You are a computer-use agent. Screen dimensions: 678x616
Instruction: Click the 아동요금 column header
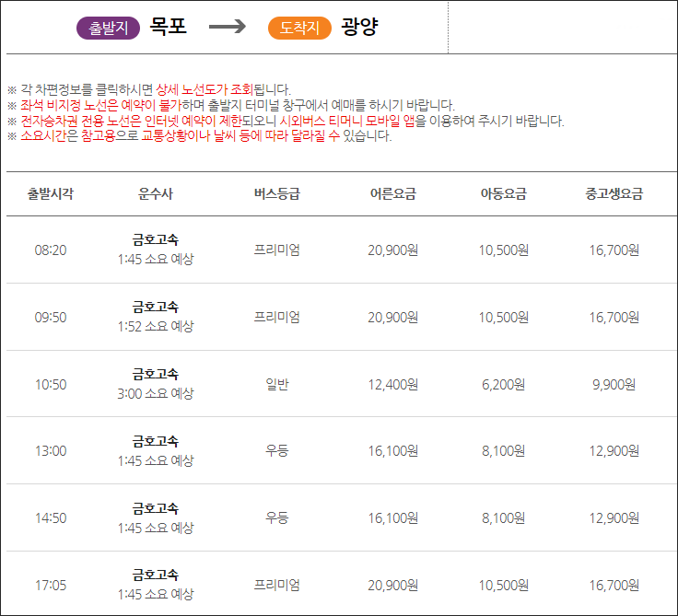(x=504, y=193)
